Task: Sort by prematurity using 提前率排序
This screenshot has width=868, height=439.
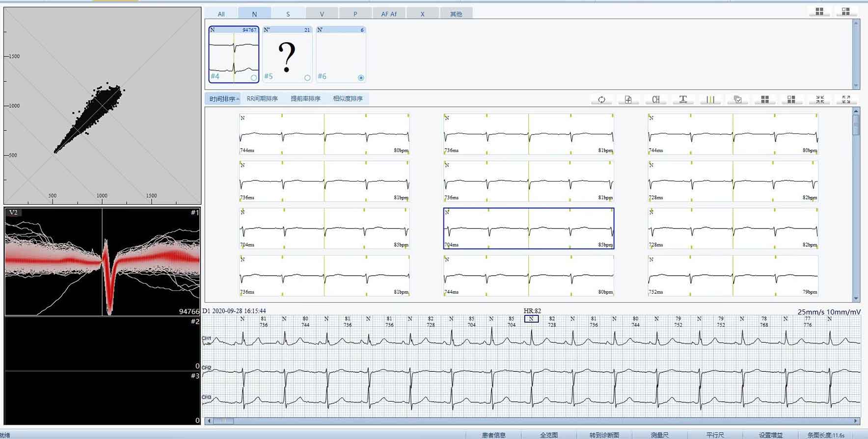Action: pyautogui.click(x=305, y=99)
